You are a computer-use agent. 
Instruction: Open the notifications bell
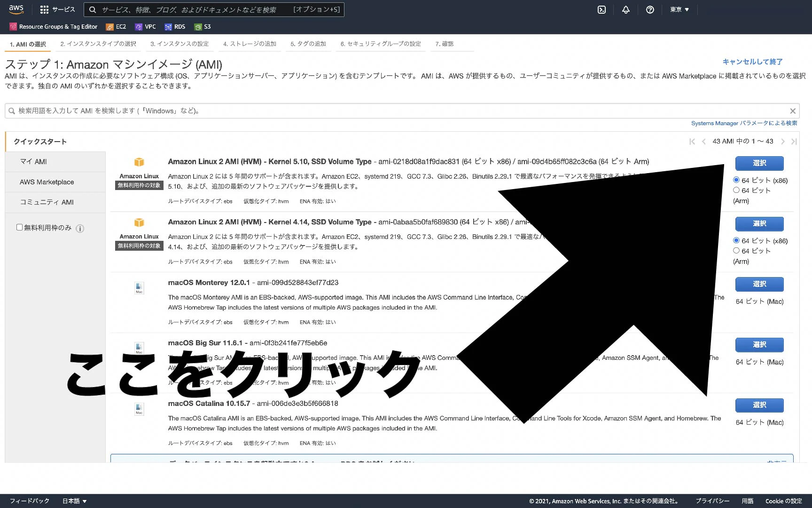coord(625,9)
